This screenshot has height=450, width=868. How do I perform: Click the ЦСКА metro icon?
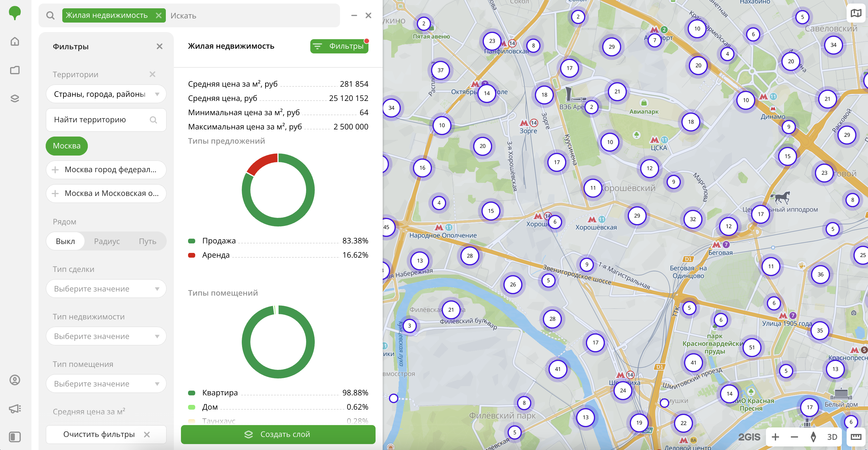(654, 140)
